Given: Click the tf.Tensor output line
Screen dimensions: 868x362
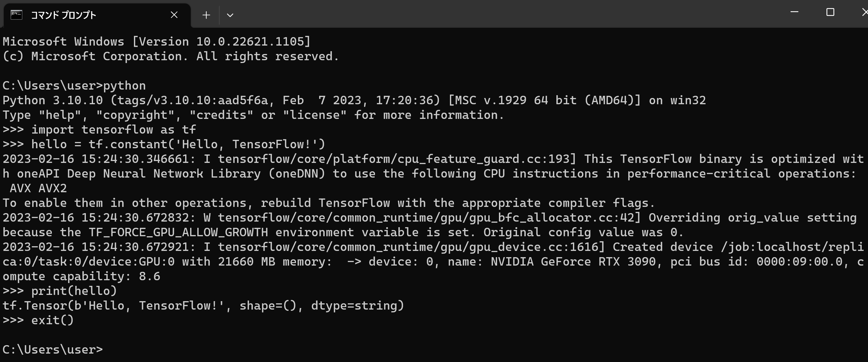Looking at the screenshot, I should pos(203,306).
